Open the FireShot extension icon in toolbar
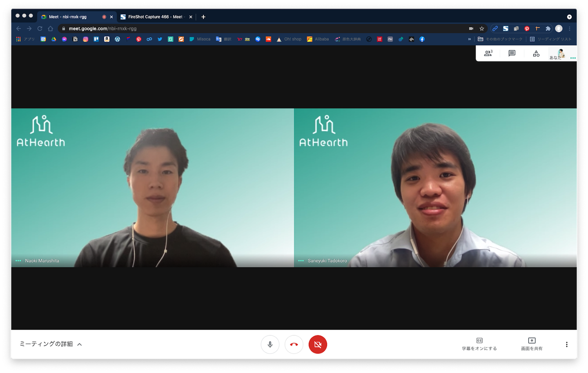 coord(506,29)
